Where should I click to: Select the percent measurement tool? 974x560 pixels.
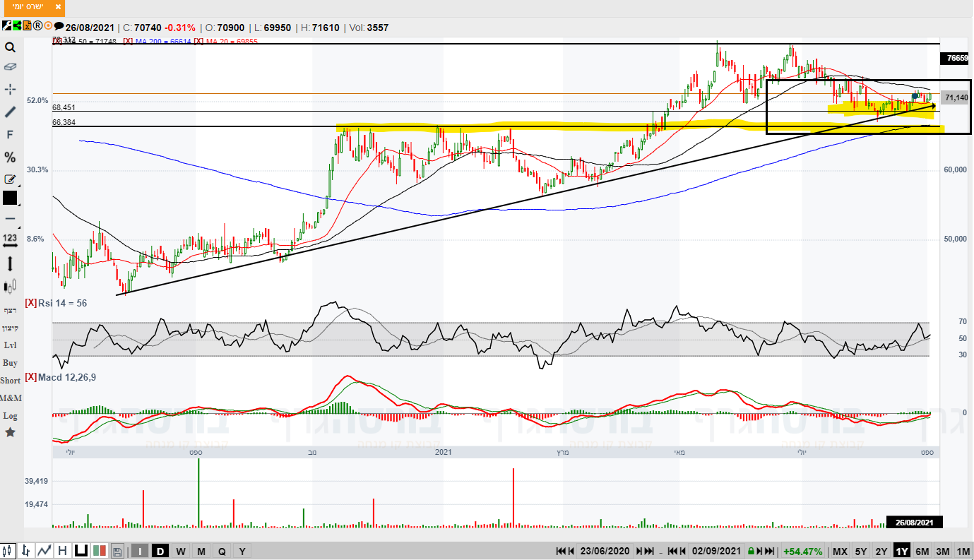click(x=10, y=157)
